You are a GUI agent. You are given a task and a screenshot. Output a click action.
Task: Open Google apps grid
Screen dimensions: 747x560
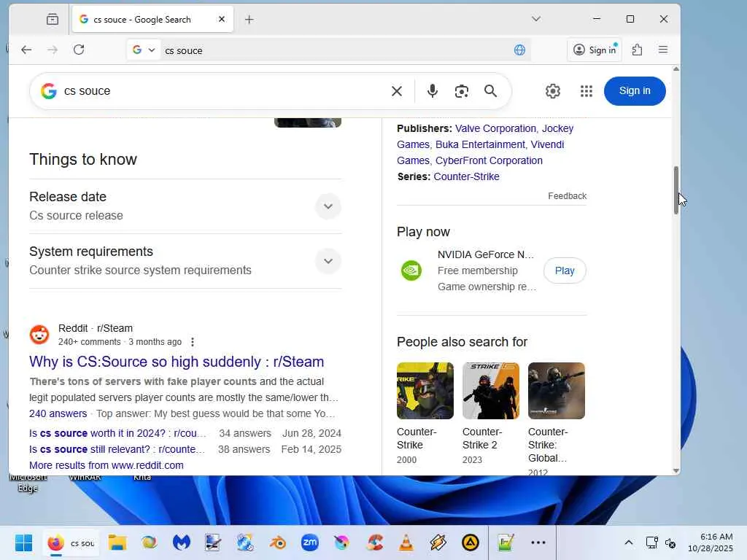point(587,91)
